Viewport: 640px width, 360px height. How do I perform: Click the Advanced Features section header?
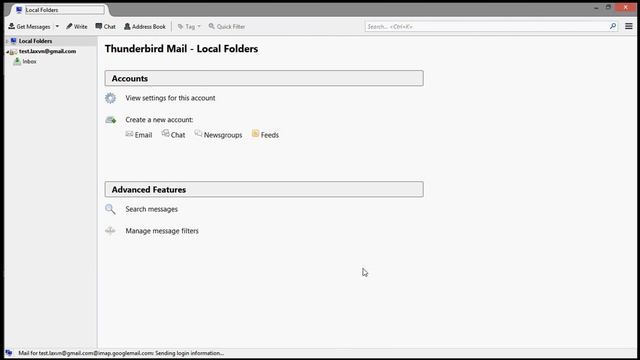click(x=264, y=189)
